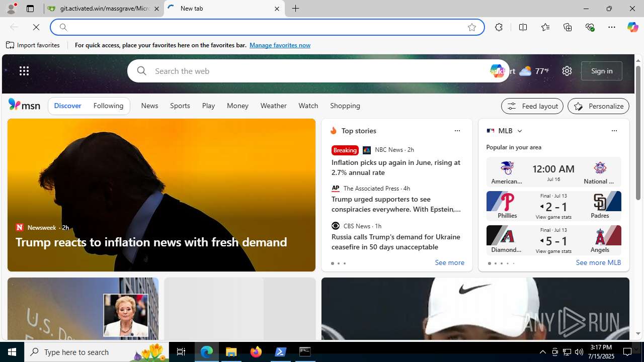Open the Sports section

[x=180, y=106]
